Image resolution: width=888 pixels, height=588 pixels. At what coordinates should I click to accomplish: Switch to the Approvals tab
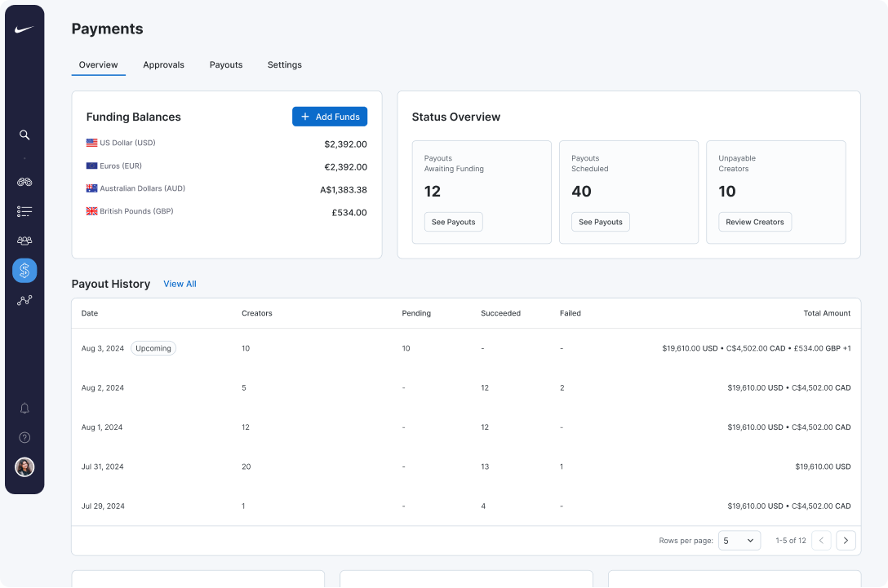pyautogui.click(x=163, y=64)
